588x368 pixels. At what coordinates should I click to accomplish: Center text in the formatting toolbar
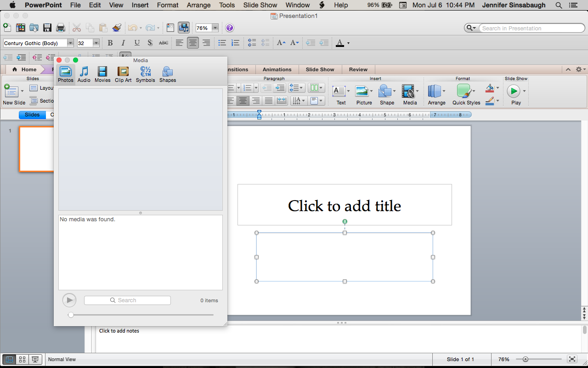pyautogui.click(x=193, y=43)
